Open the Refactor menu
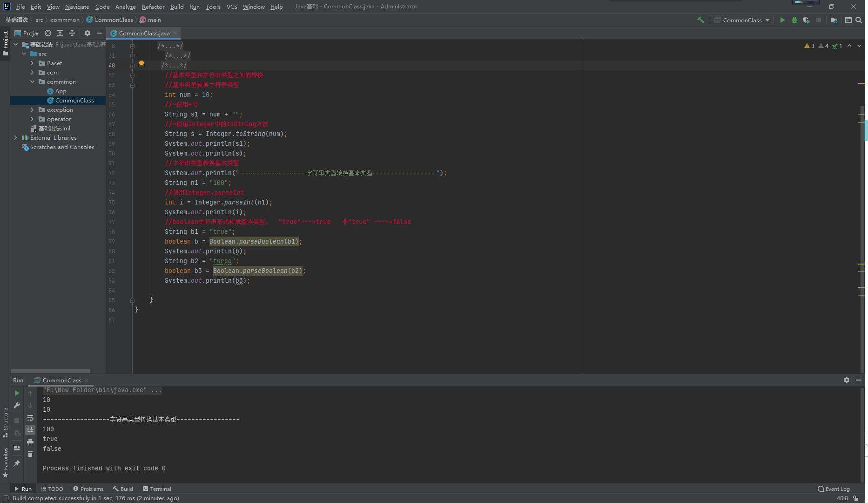This screenshot has height=503, width=868. (x=153, y=7)
